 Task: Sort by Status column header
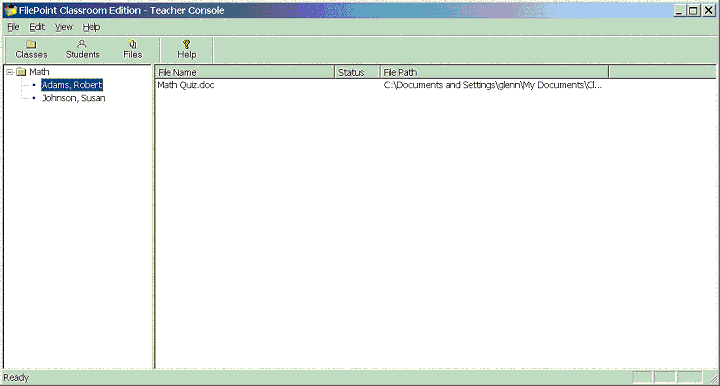tap(358, 72)
